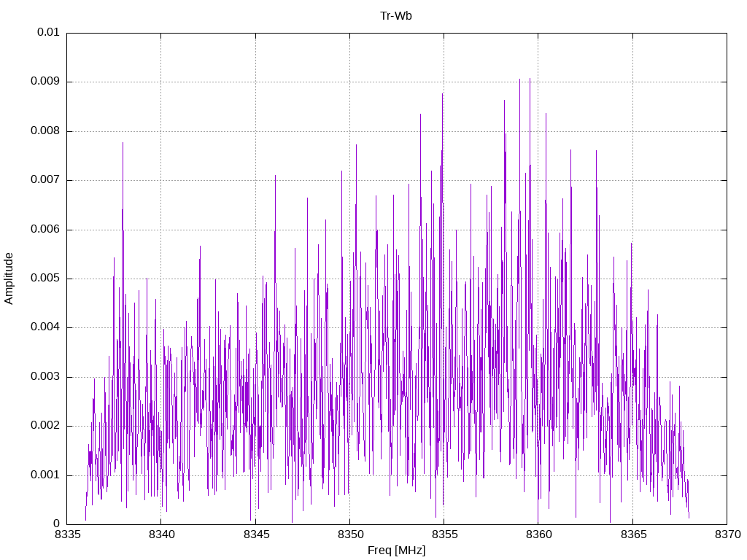
Task: Click the x-axis tick label 8365
Action: point(633,534)
